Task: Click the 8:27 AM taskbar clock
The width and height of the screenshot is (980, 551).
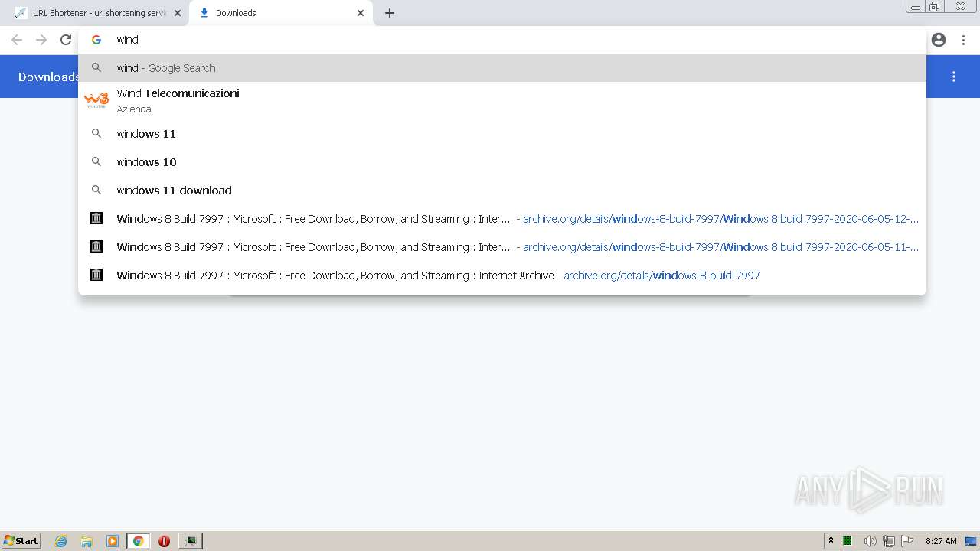Action: tap(941, 541)
